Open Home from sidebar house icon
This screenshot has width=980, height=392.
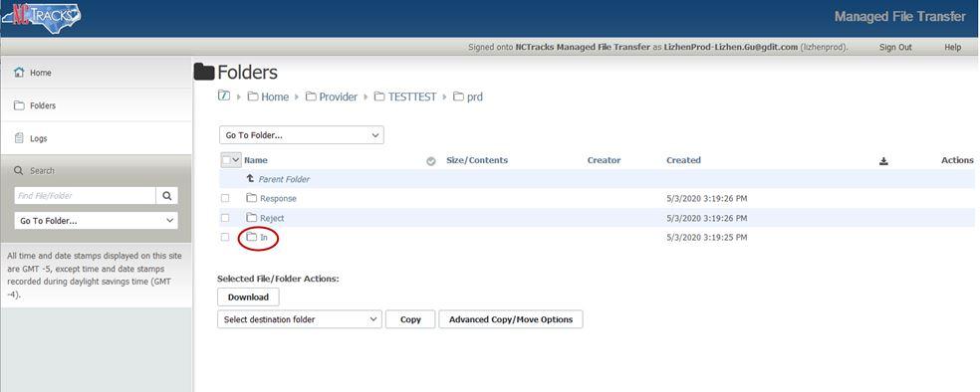click(x=19, y=73)
